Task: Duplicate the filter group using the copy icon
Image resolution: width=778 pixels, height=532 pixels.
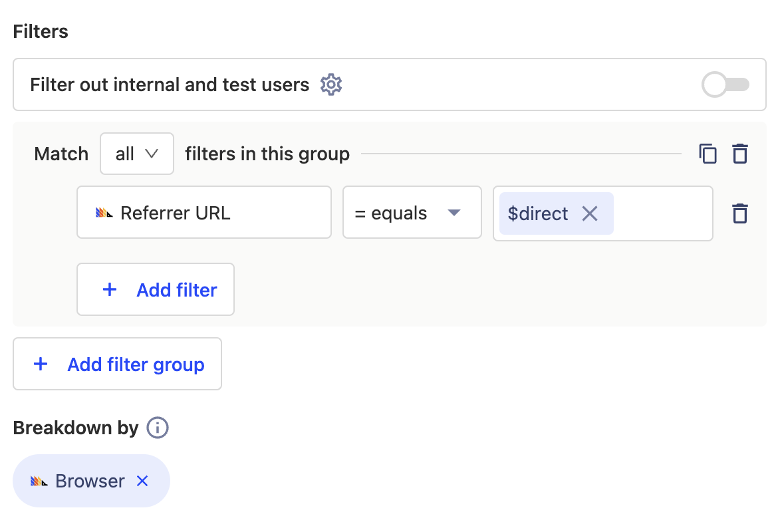Action: [708, 154]
